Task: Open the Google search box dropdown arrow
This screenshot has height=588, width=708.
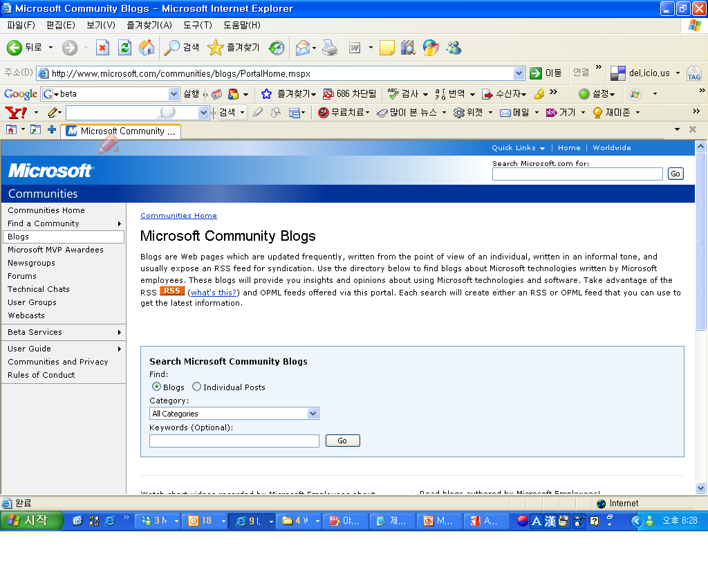Action: (174, 94)
